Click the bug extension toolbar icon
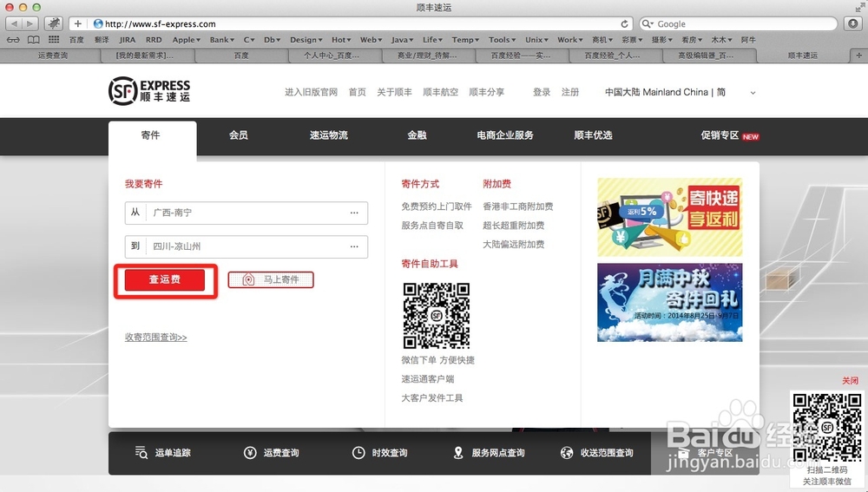Viewport: 868px width, 492px height. (x=54, y=23)
